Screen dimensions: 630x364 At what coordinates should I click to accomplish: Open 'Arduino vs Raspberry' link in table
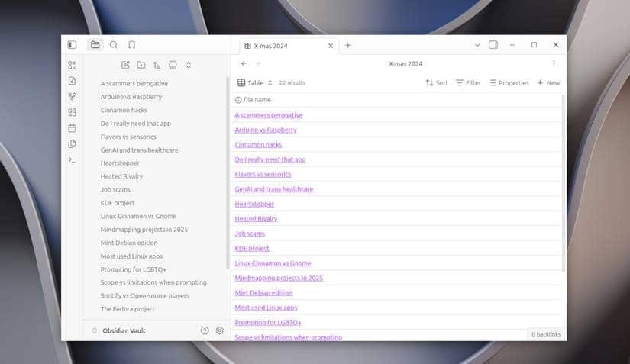click(266, 130)
